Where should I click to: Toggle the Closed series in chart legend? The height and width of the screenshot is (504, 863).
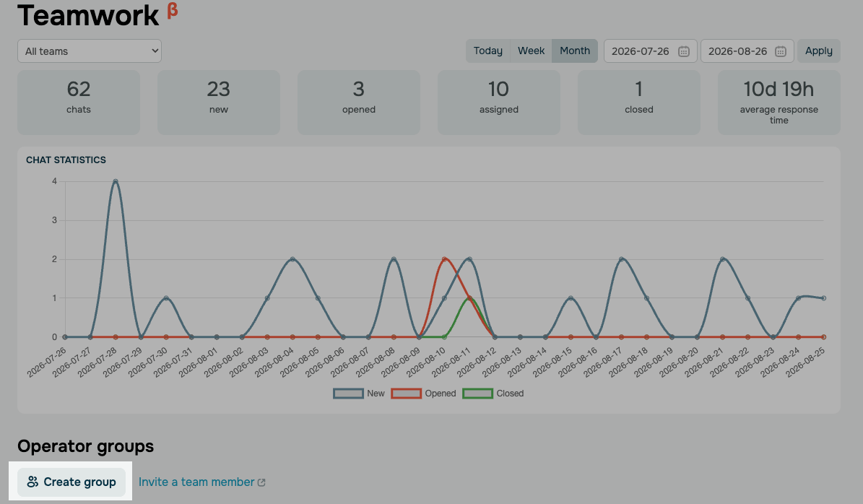(493, 394)
